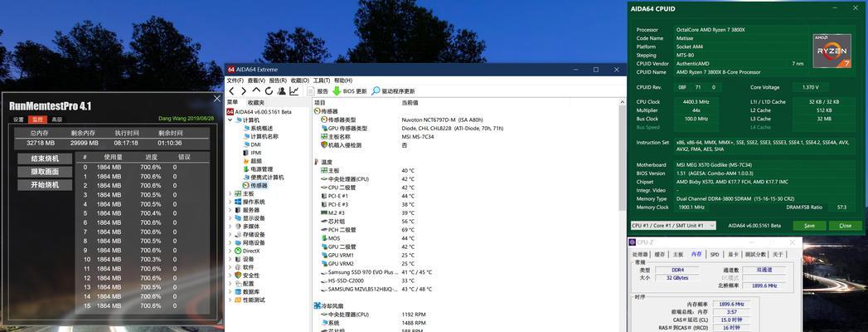Click the Forward arrow in AIDA64 toolbar
Image resolution: width=868 pixels, height=332 pixels.
click(244, 91)
